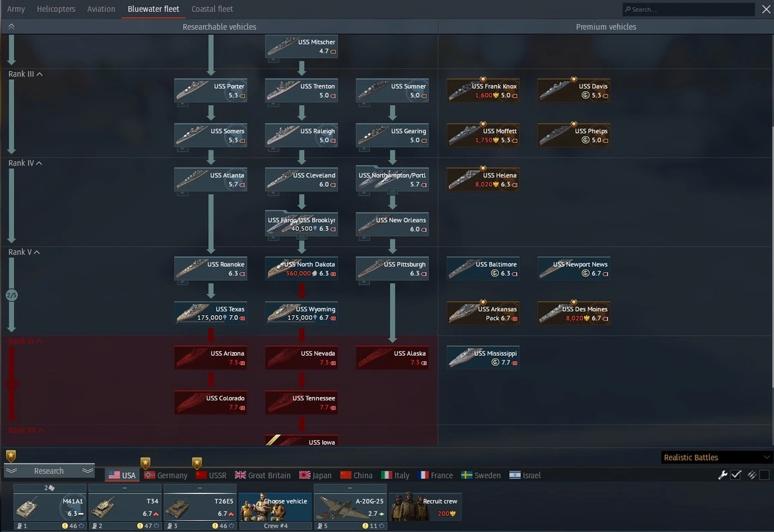The height and width of the screenshot is (532, 774).
Task: Toggle the automatic repair checkbox
Action: (736, 475)
